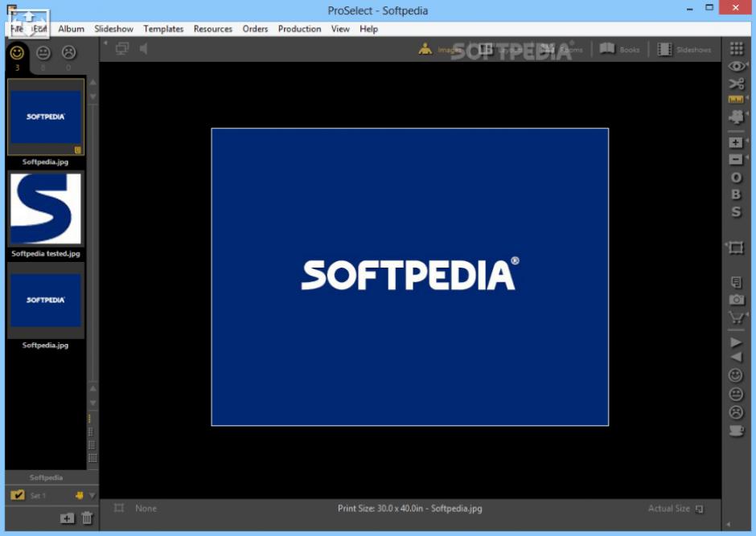Open the Orders menu
Viewport: 756px width, 536px height.
255,29
